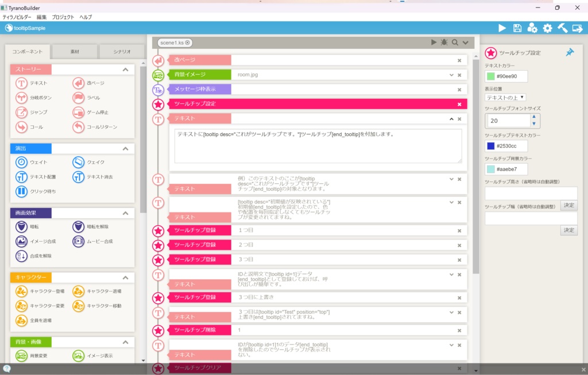Open the プロジェクト menu
Image resolution: width=588 pixels, height=375 pixels.
(63, 17)
